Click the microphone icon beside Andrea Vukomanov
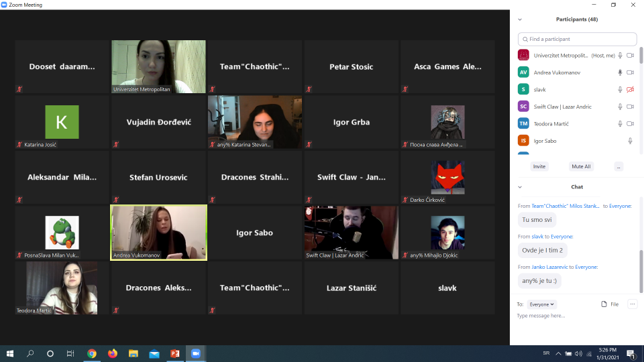This screenshot has height=362, width=644. [620, 72]
